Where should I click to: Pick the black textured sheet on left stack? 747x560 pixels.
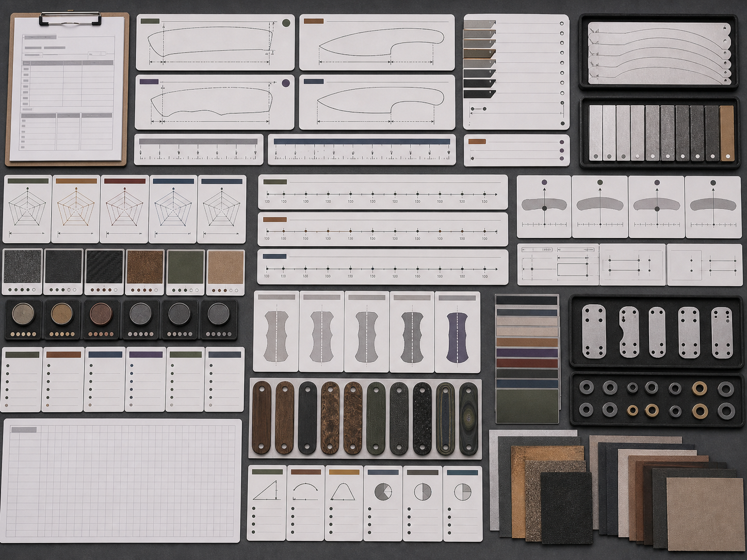[x=566, y=507]
